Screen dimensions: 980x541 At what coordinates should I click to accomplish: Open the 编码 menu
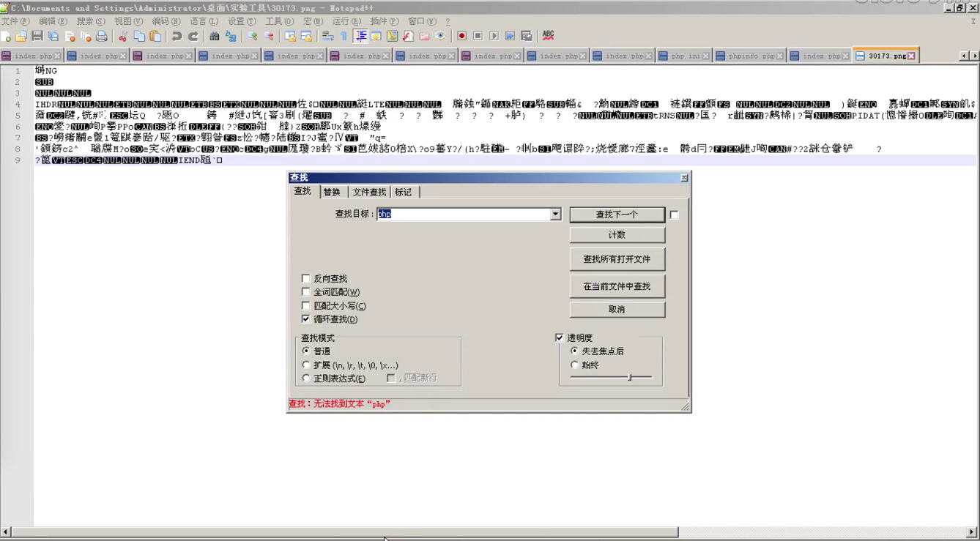pos(166,22)
